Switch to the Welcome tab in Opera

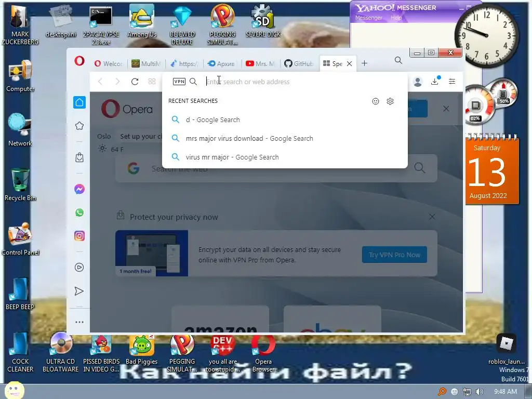[108, 63]
